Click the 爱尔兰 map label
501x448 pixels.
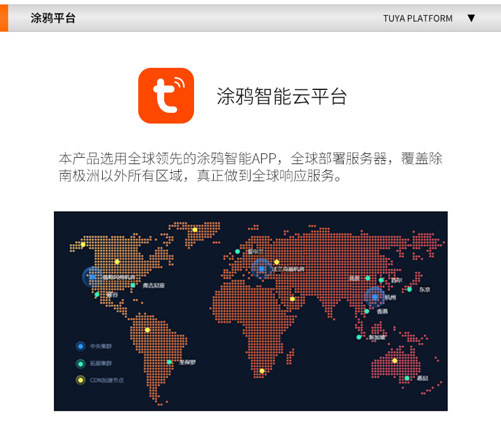pos(256,252)
